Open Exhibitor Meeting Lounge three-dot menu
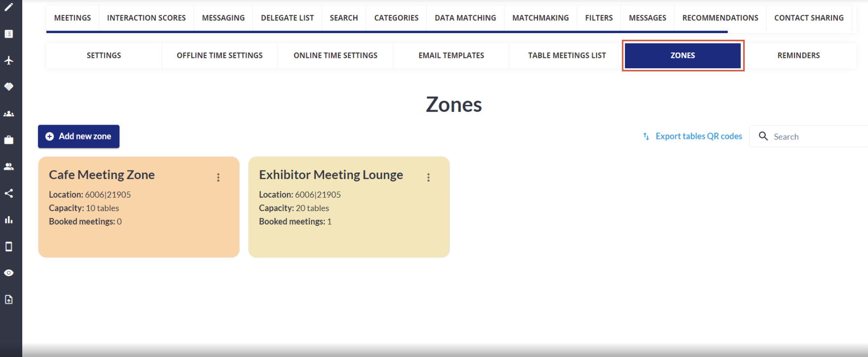Image resolution: width=868 pixels, height=357 pixels. [x=428, y=178]
